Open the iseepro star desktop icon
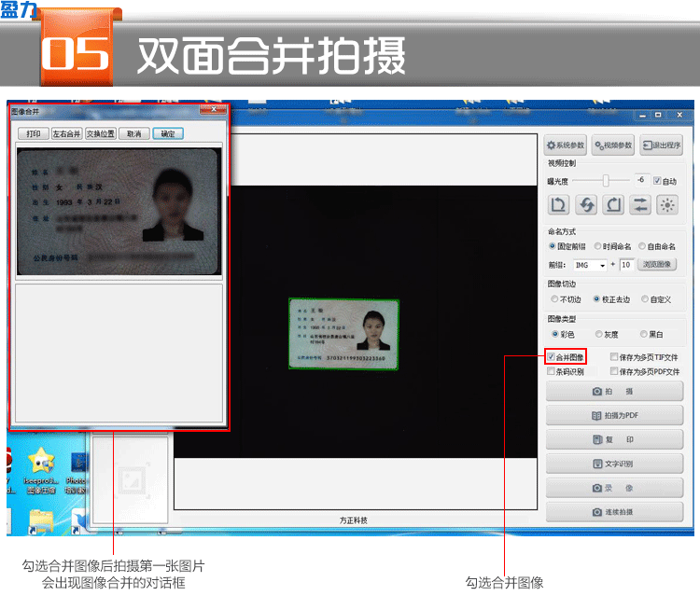Image resolution: width=700 pixels, height=596 pixels. pos(41,471)
